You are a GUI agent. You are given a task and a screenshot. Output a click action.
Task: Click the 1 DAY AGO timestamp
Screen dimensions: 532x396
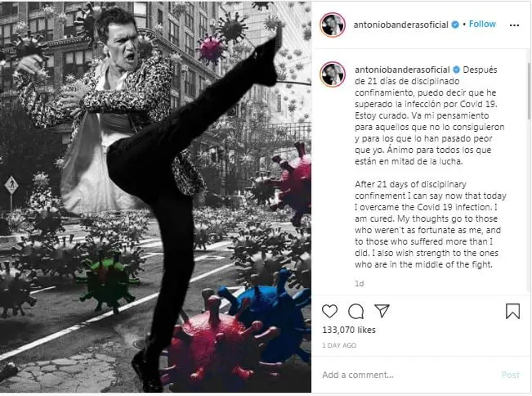pyautogui.click(x=339, y=345)
